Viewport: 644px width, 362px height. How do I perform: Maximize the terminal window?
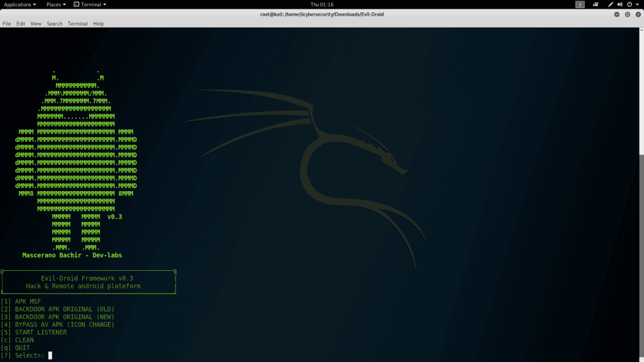coord(628,14)
